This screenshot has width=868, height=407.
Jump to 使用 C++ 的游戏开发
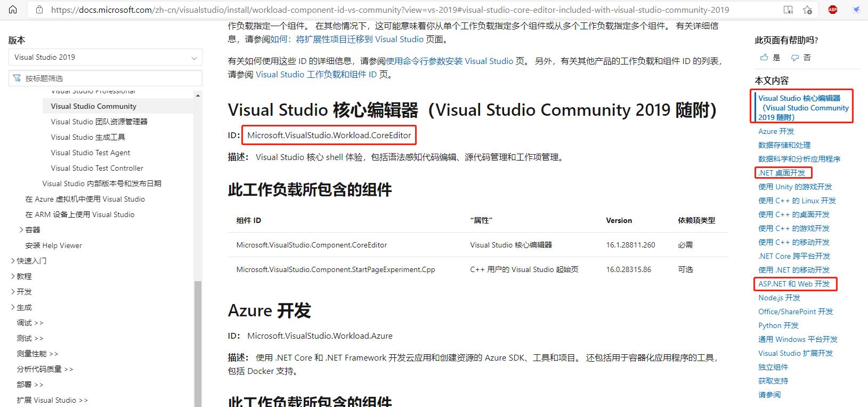click(x=794, y=228)
